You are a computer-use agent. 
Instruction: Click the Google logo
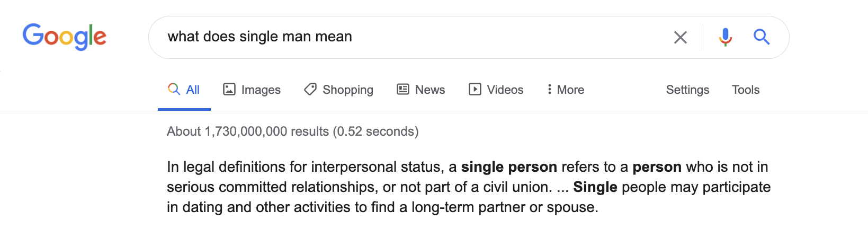pyautogui.click(x=64, y=37)
